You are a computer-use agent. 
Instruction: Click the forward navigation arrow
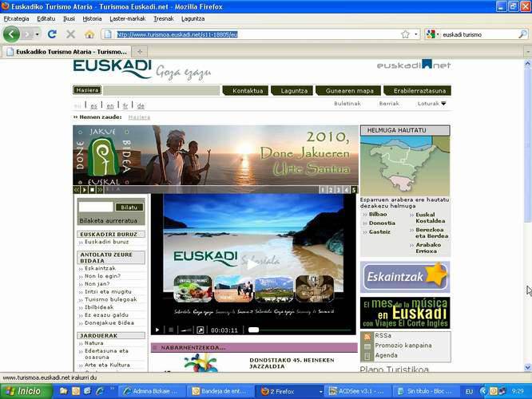point(28,34)
